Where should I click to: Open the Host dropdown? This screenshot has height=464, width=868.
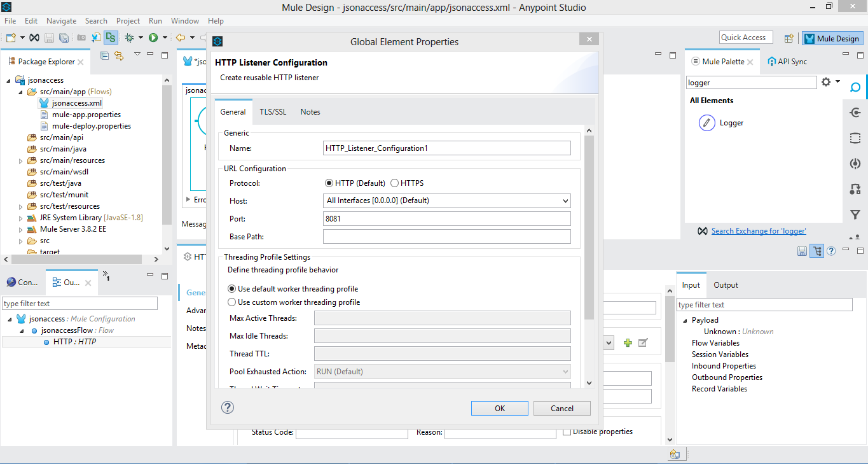(x=447, y=200)
